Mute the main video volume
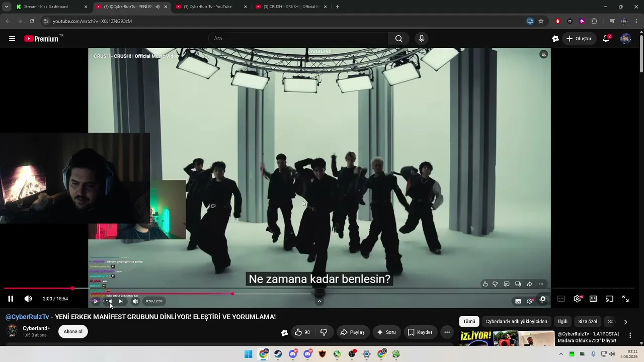This screenshot has height=362, width=644. point(28,299)
